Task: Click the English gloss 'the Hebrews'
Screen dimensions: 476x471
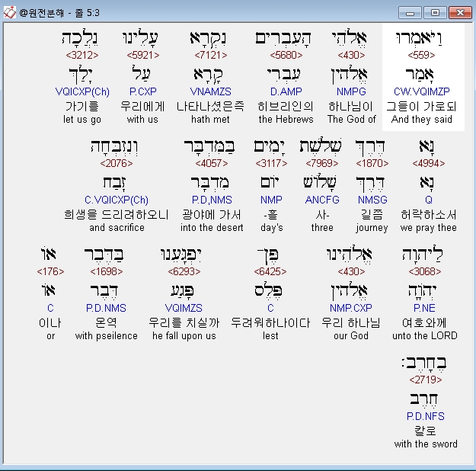Action: coord(286,120)
